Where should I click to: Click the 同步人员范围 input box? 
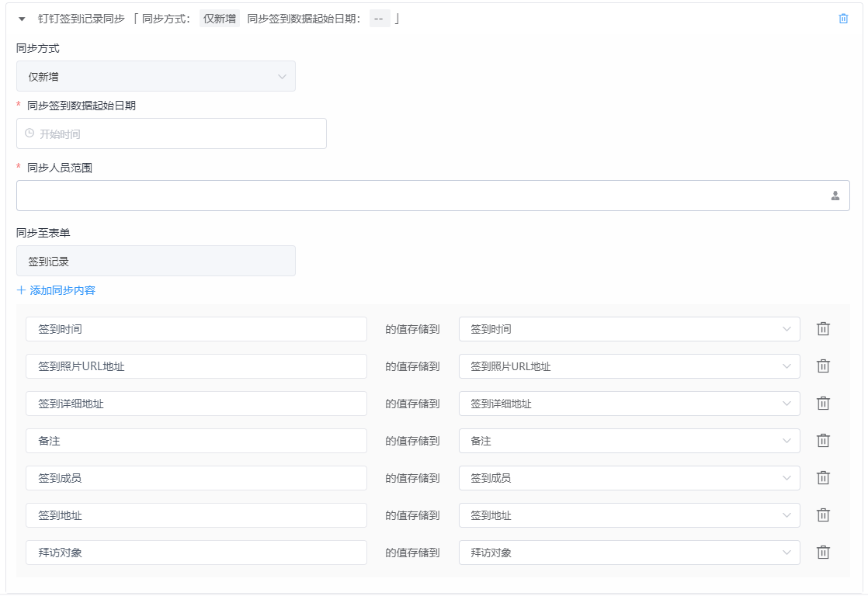click(419, 196)
